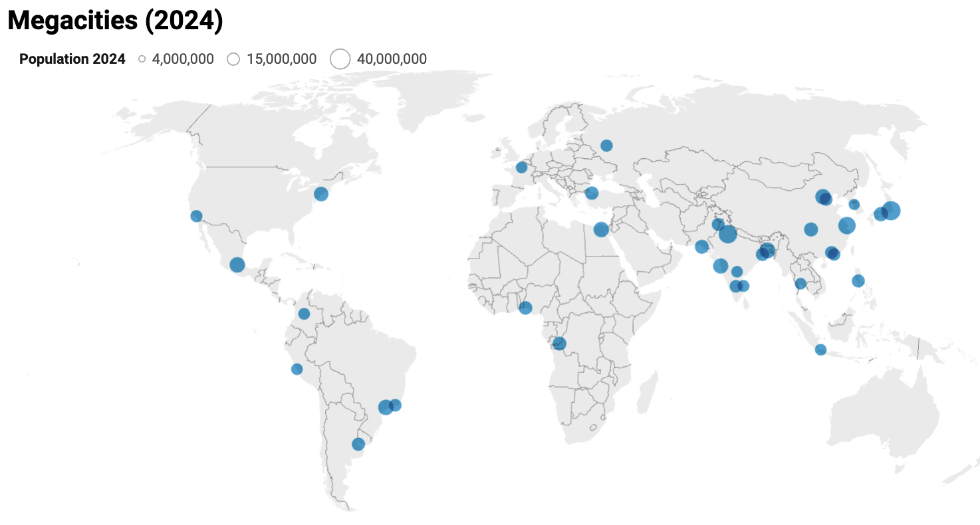The image size is (980, 525).
Task: Click the Shanghai bubble on China's east coast
Action: coord(846,225)
